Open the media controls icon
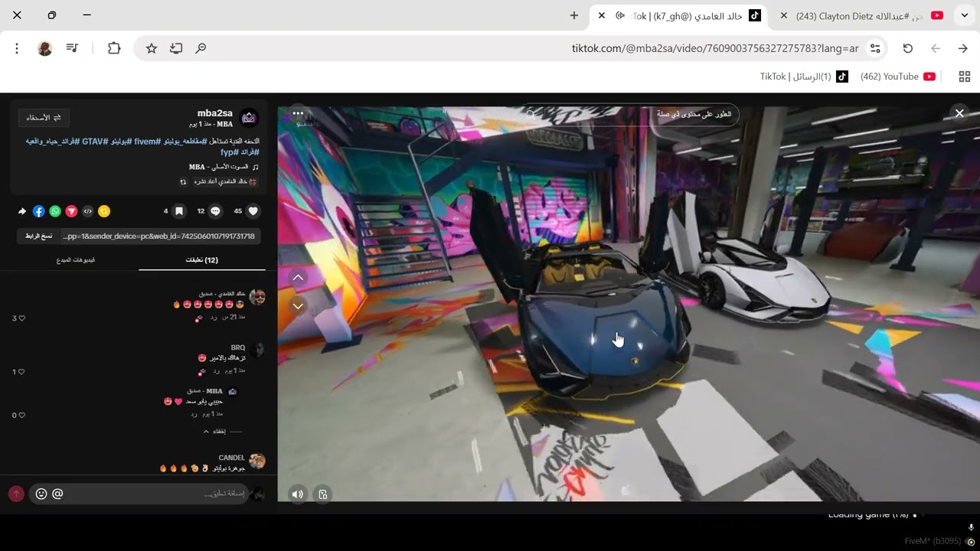Viewport: 980px width, 551px height. click(72, 48)
